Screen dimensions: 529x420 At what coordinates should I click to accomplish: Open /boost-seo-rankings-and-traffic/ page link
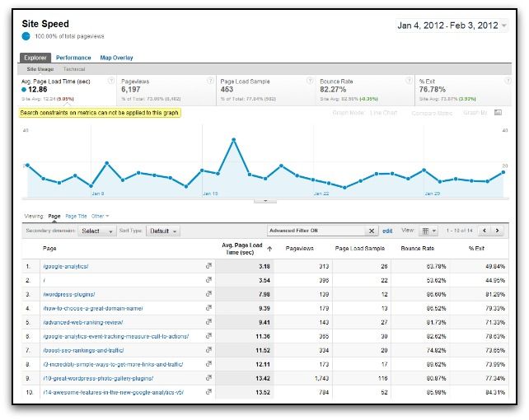pos(83,350)
